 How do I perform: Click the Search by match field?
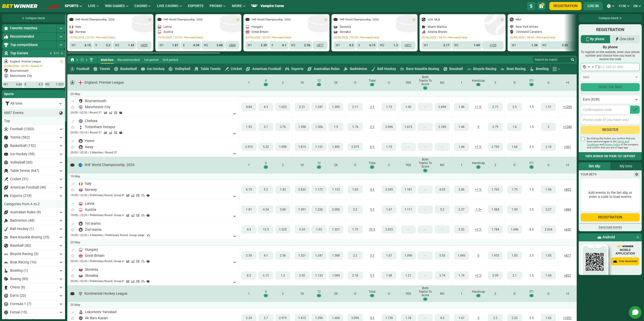coord(551,60)
